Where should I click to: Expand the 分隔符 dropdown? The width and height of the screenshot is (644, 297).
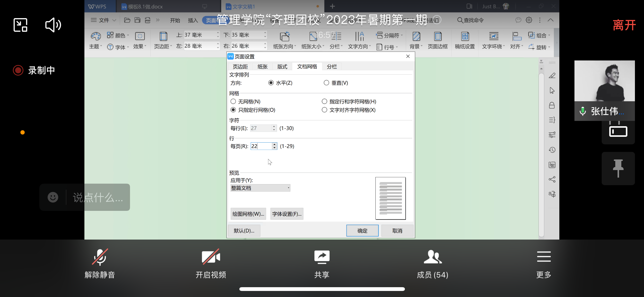389,35
